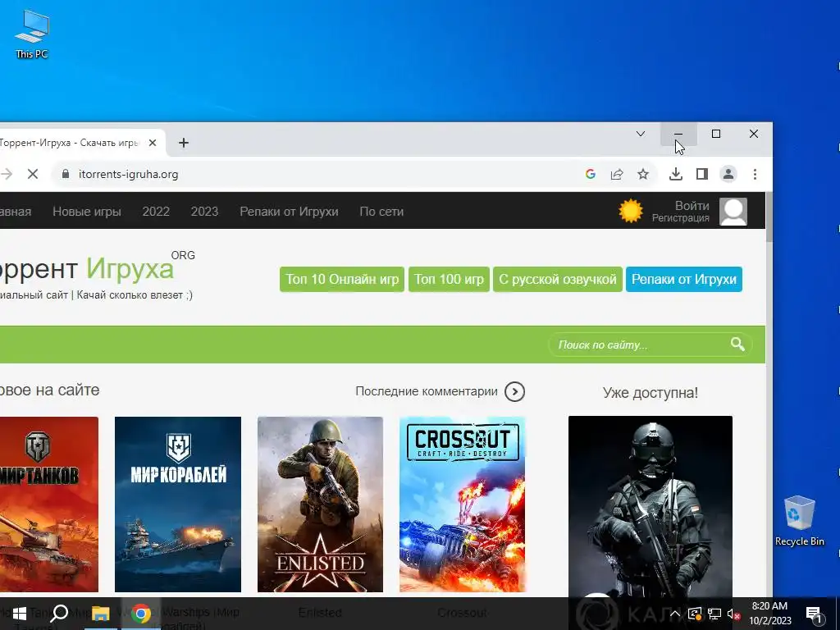Click the Топ 10 Онлайн игр button

tap(342, 279)
